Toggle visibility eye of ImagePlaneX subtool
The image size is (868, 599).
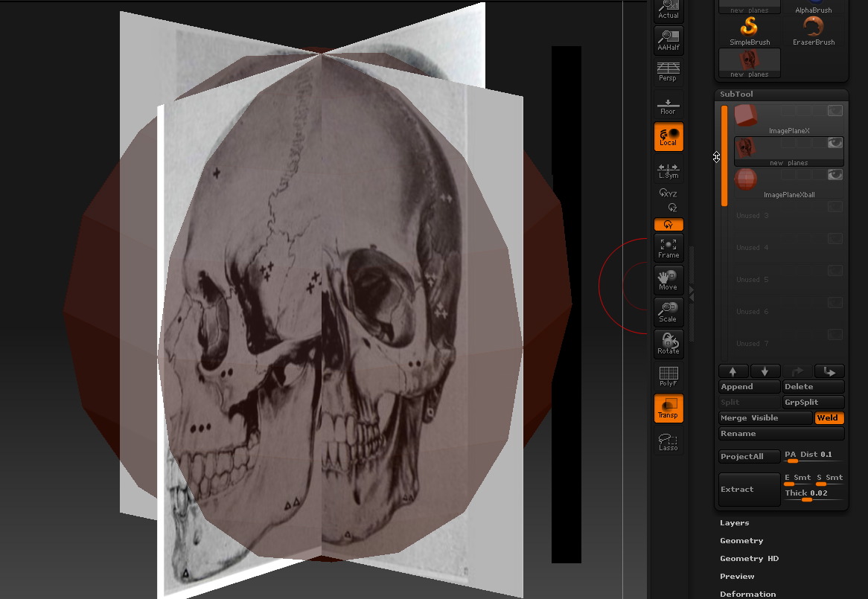(x=835, y=111)
